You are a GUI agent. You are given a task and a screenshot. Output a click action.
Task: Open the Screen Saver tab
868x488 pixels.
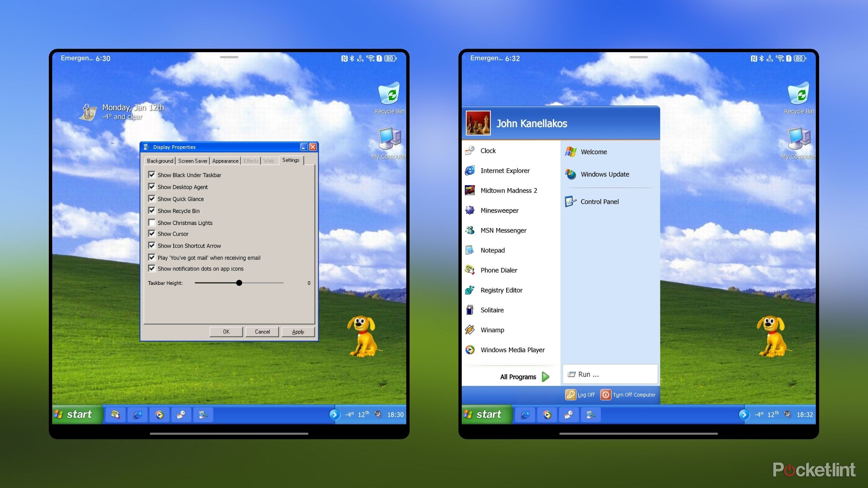tap(193, 161)
